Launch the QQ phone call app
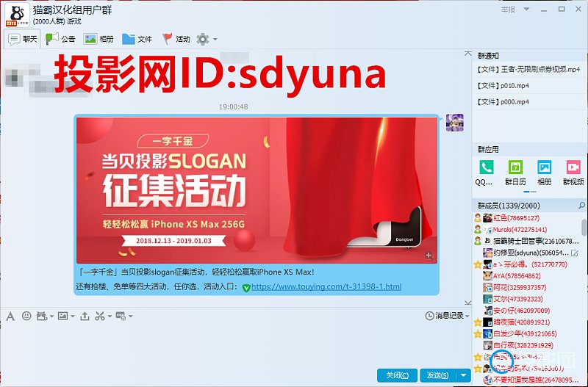The image size is (588, 387). [x=486, y=173]
